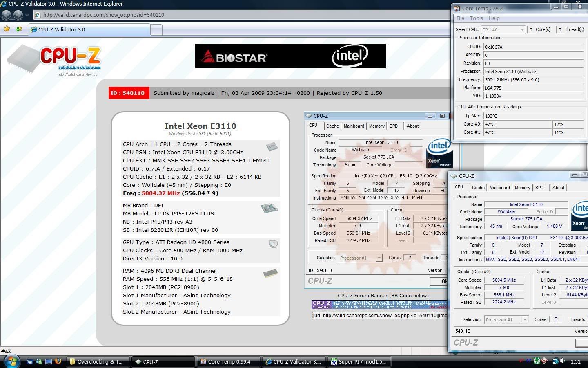The image size is (588, 368).
Task: Click the Biostar banner logo
Action: (235, 57)
